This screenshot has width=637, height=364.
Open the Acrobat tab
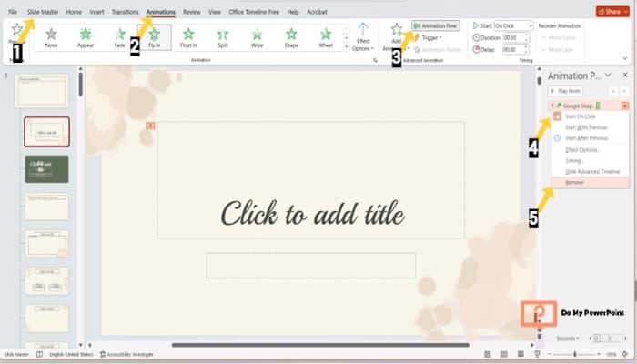click(317, 12)
